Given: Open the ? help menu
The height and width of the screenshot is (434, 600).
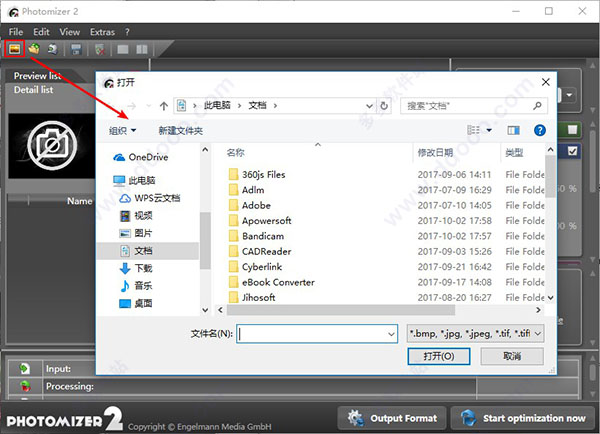Looking at the screenshot, I should 127,32.
